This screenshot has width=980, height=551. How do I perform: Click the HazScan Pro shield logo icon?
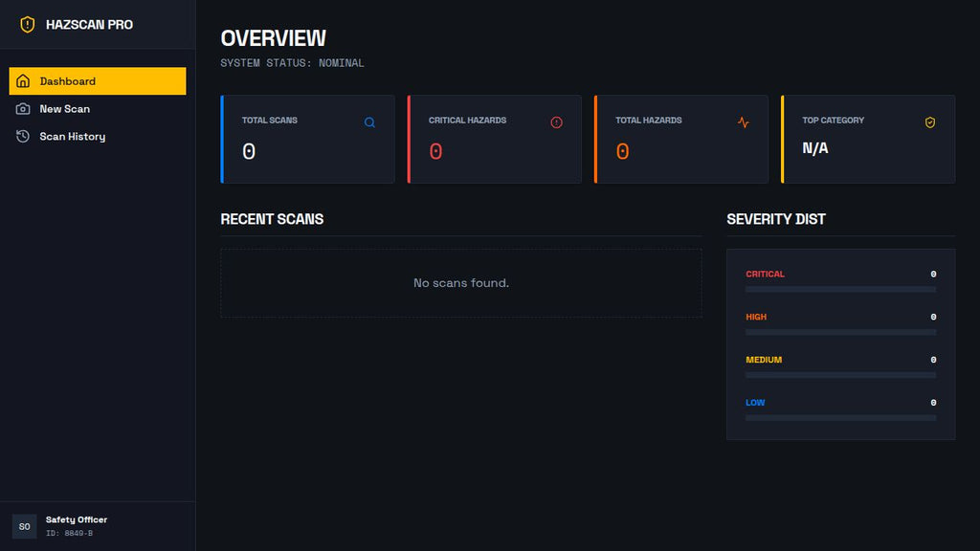(27, 25)
